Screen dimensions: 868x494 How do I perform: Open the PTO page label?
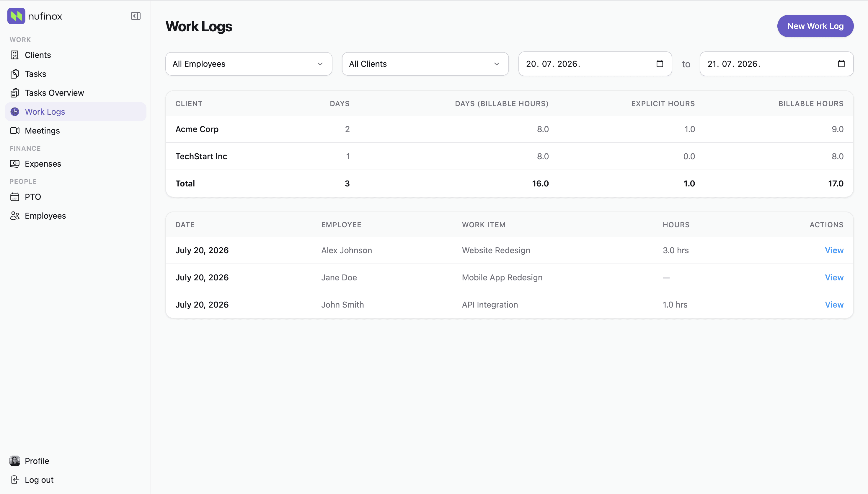tap(33, 197)
